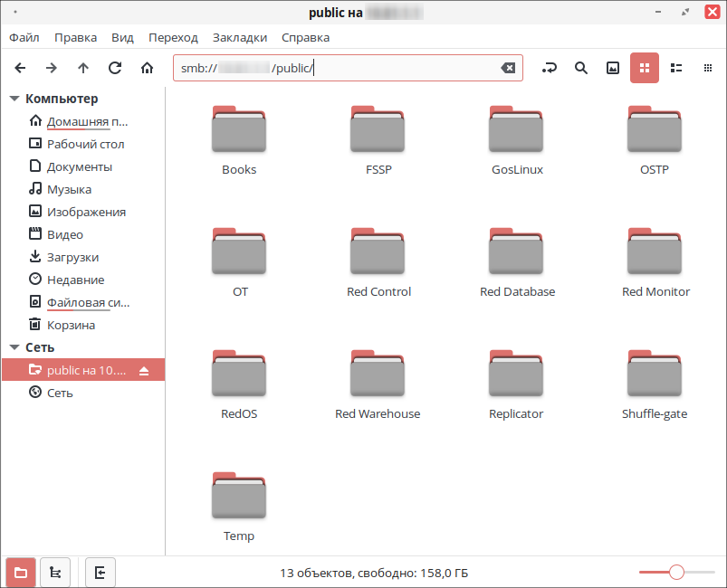
Task: Open the Файл menu
Action: [24, 37]
